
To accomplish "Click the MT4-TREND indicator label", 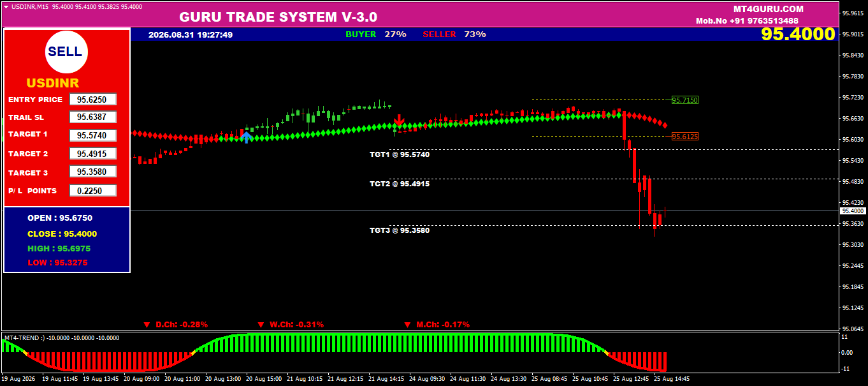I will (x=25, y=338).
